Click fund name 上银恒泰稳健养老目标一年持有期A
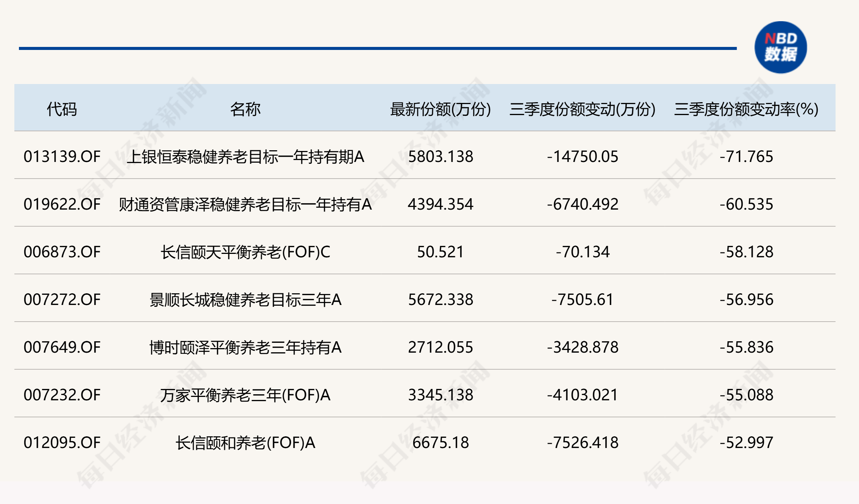This screenshot has height=504, width=859. coord(245,157)
